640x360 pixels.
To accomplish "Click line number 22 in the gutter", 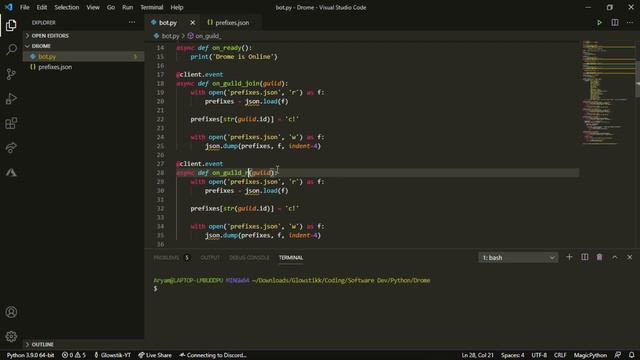I will 160,119.
